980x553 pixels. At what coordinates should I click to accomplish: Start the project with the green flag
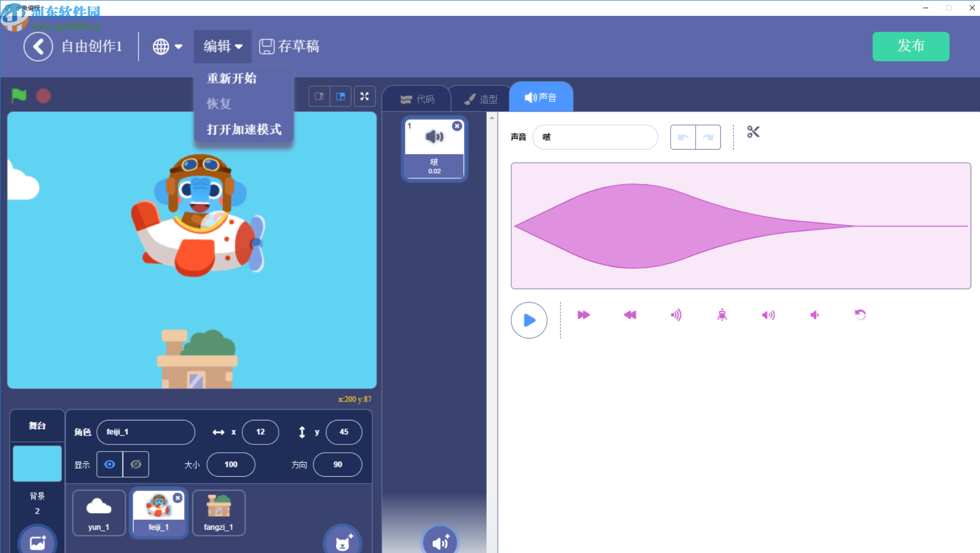(x=19, y=95)
